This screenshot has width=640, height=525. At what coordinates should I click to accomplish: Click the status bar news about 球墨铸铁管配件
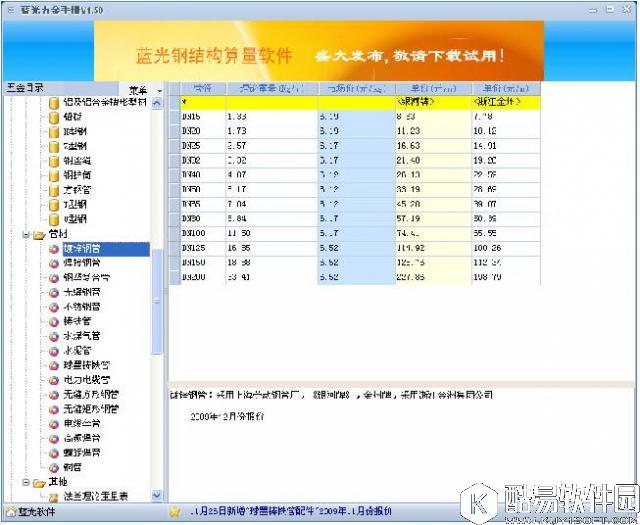click(291, 511)
